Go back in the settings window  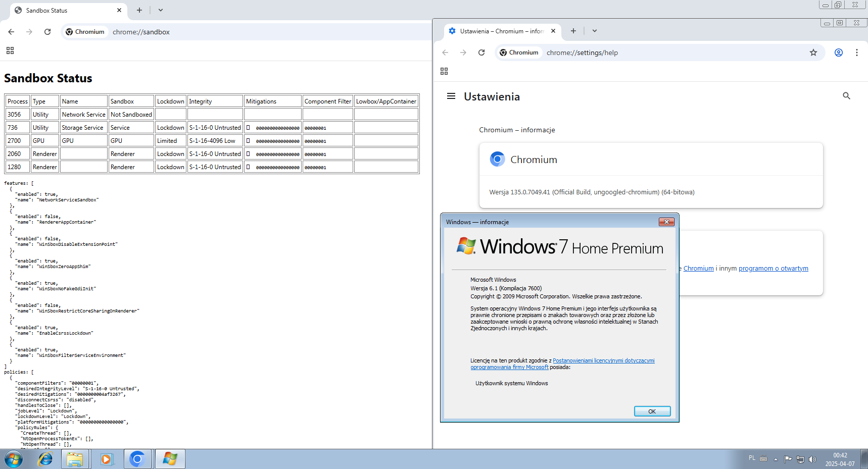445,53
